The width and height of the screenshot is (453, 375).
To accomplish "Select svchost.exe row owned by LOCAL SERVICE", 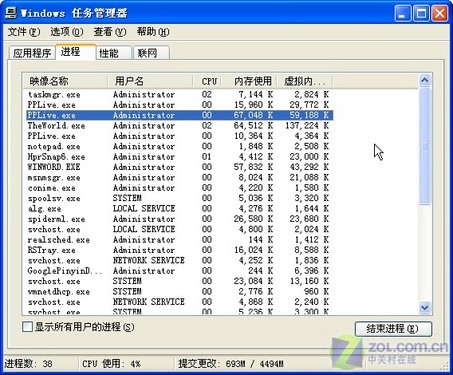I will [x=179, y=229].
